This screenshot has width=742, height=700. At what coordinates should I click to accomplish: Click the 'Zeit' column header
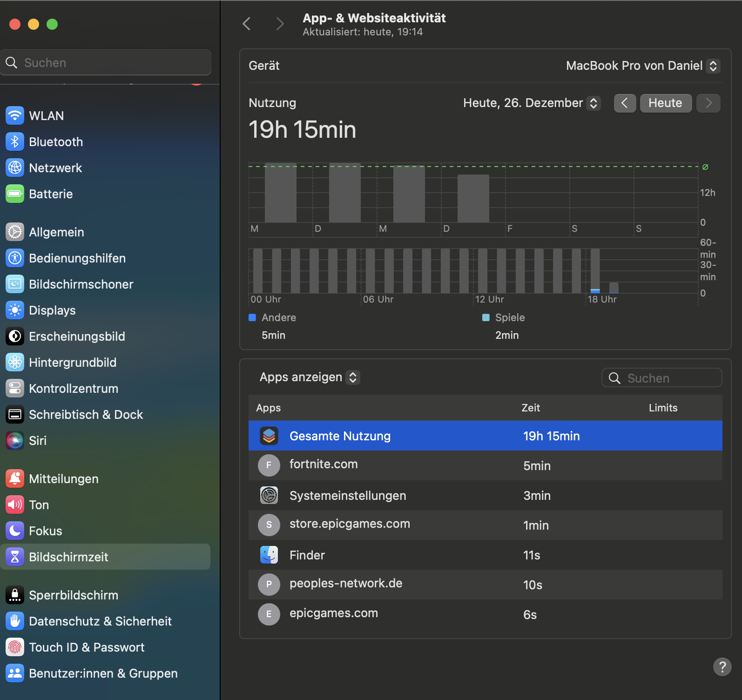[531, 408]
